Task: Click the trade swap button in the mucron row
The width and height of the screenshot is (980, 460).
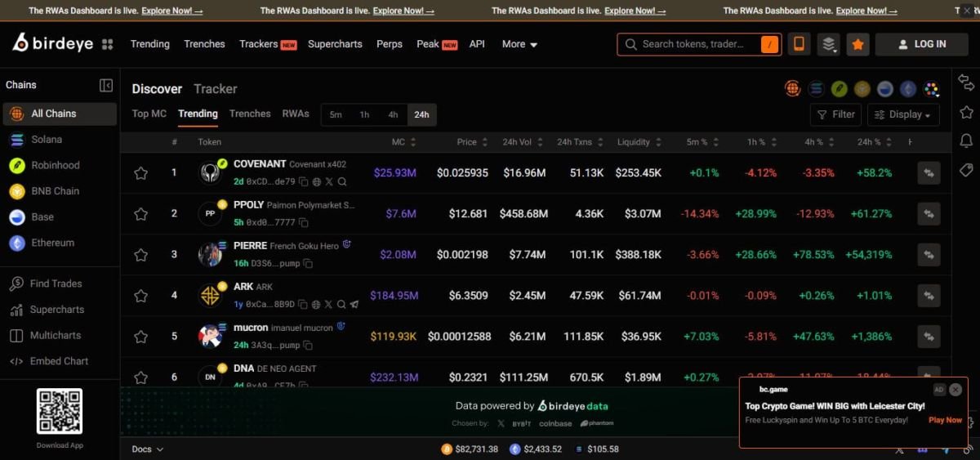Action: coord(929,336)
